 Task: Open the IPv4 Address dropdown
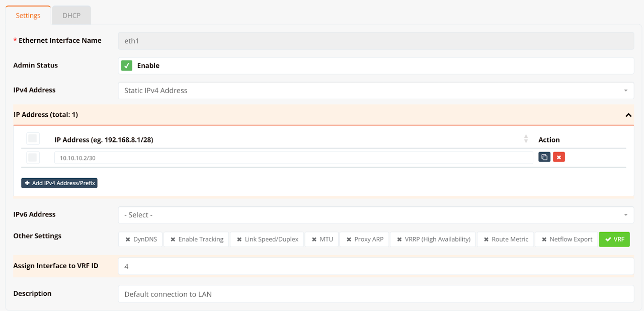click(x=375, y=91)
